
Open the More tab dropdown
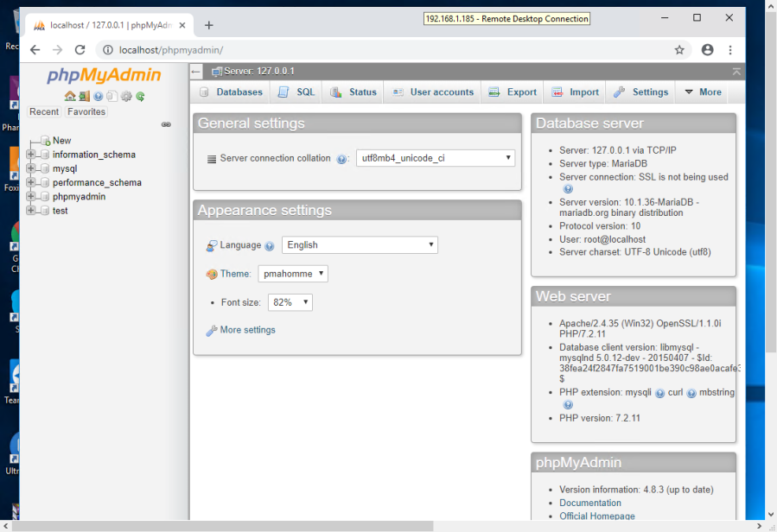(x=702, y=92)
